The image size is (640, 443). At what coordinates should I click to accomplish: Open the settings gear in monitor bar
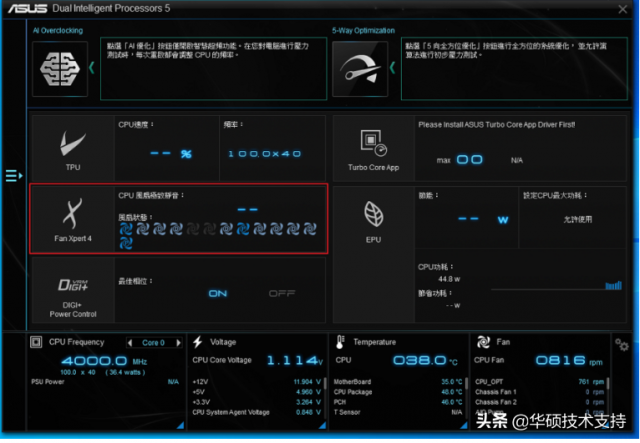pyautogui.click(x=622, y=346)
